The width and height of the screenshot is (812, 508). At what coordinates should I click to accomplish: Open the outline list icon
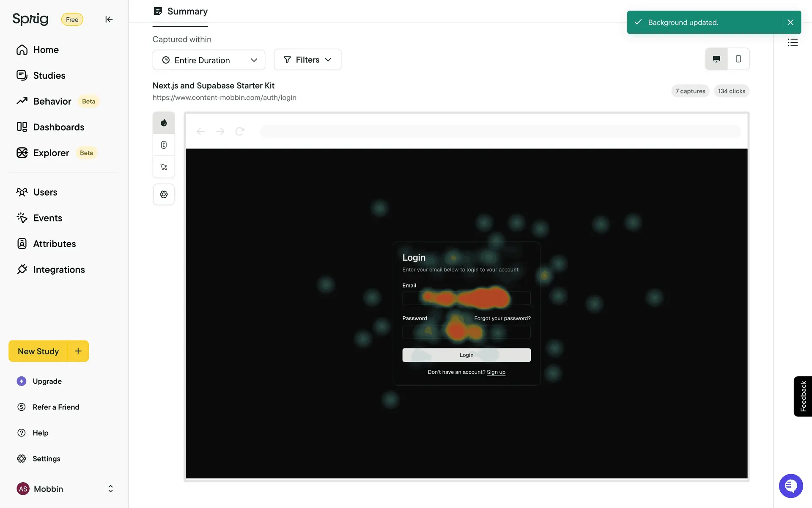pyautogui.click(x=793, y=42)
